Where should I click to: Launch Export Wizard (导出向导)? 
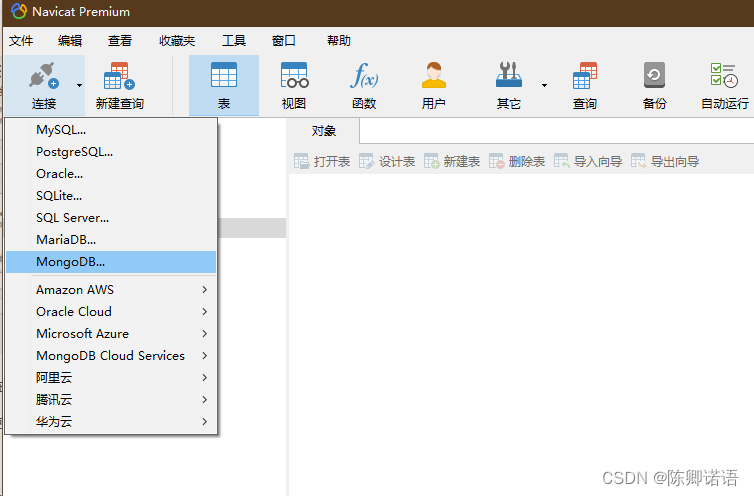pos(665,161)
